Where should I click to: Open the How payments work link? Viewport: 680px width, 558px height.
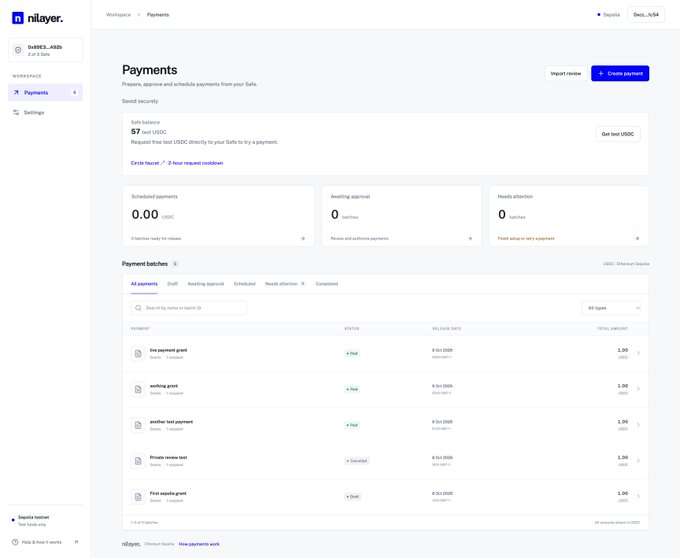(x=199, y=544)
